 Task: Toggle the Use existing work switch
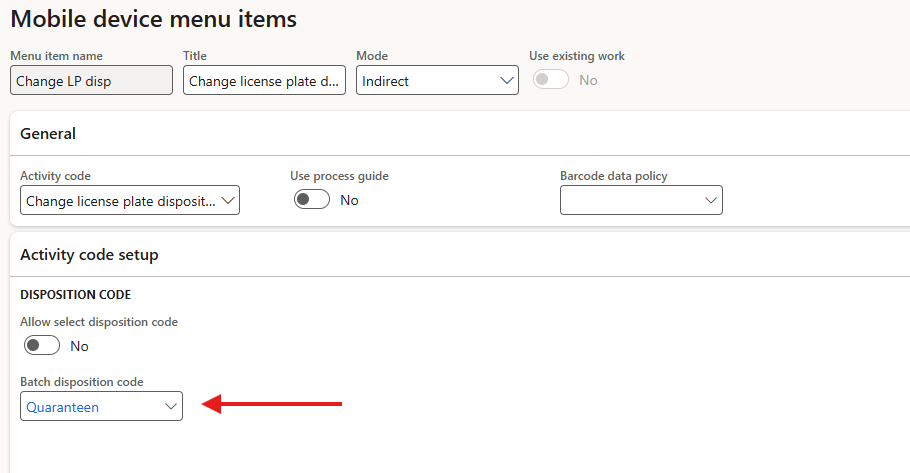point(551,80)
